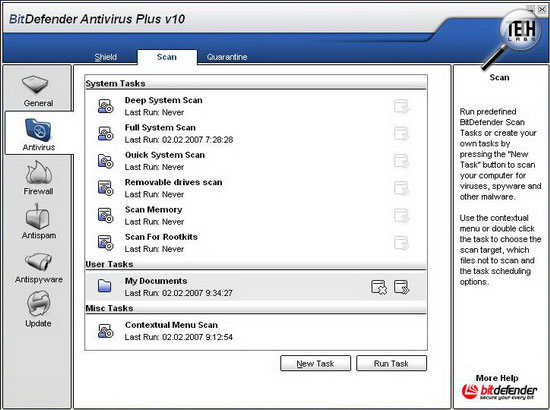Click the My Documents folder icon
The height and width of the screenshot is (410, 550).
point(104,286)
